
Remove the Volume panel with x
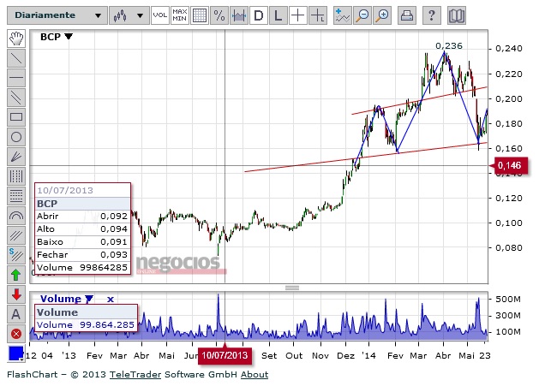(x=110, y=300)
